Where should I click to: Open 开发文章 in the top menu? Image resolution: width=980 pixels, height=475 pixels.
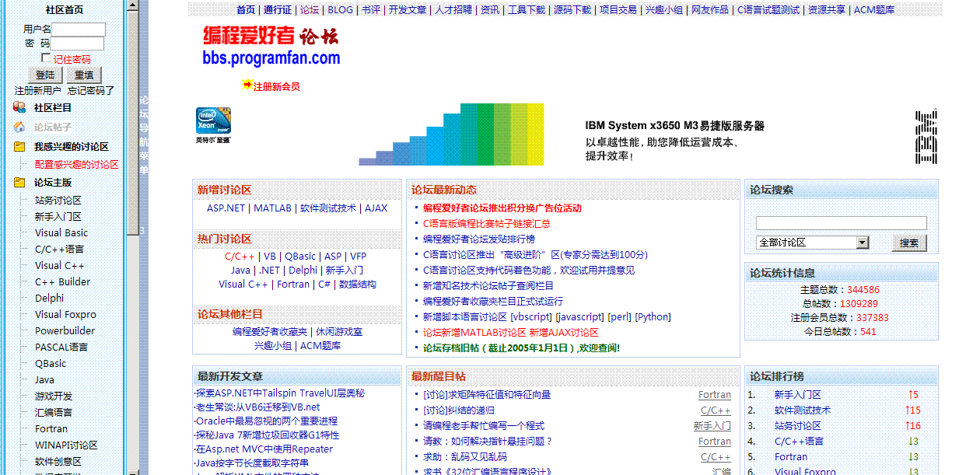[x=408, y=10]
